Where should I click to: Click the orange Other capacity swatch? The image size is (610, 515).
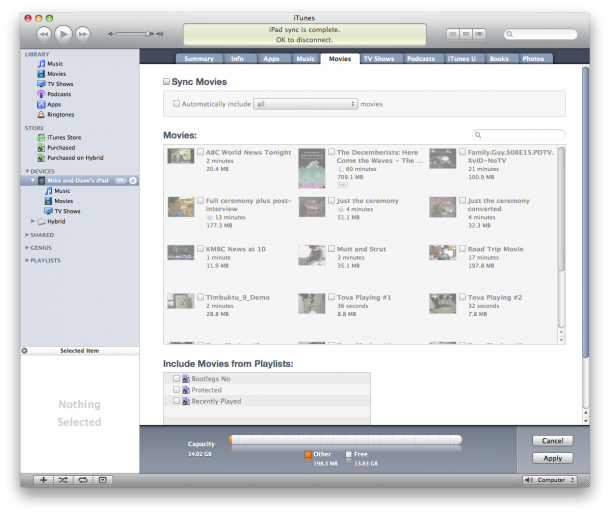coord(308,454)
